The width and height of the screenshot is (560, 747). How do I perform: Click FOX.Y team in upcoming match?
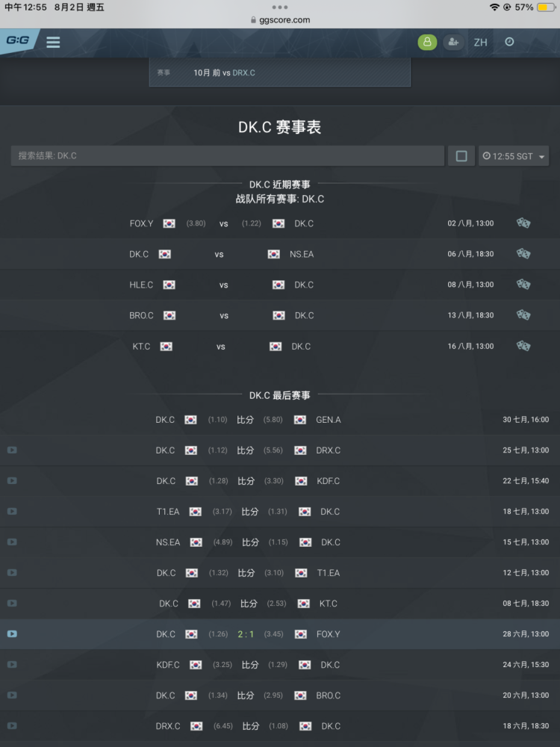(141, 223)
